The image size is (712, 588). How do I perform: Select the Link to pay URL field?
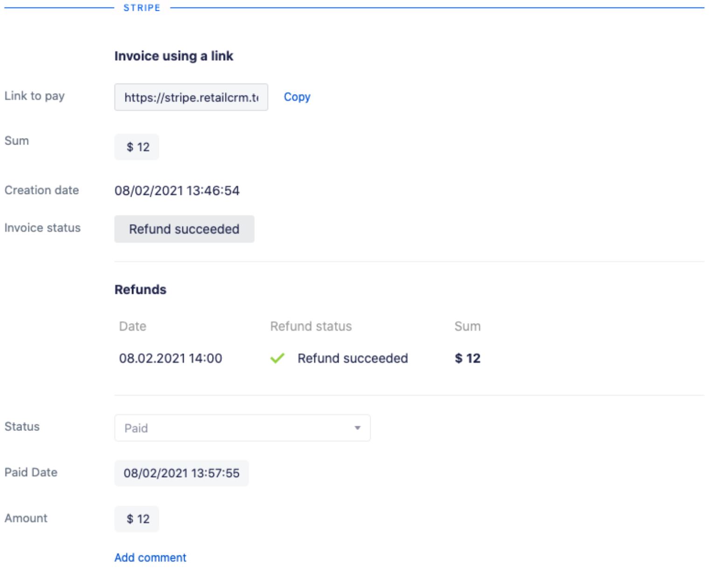coord(191,97)
